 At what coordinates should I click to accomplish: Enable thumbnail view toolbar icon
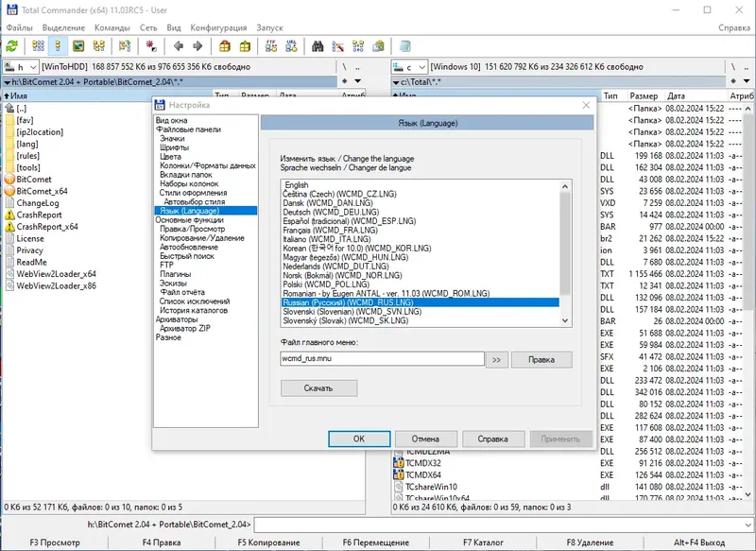click(78, 46)
